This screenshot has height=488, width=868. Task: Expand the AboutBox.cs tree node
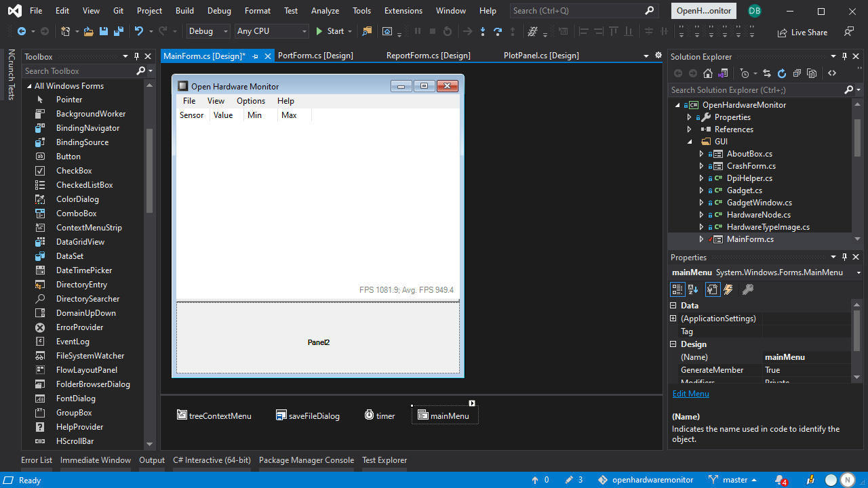(702, 154)
